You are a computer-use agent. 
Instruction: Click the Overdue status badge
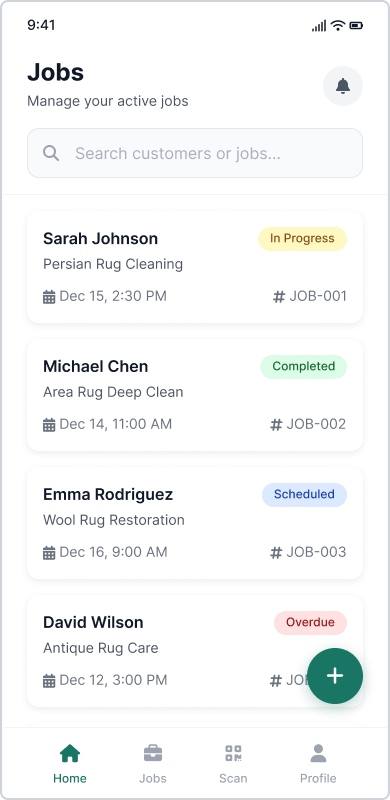pos(310,623)
